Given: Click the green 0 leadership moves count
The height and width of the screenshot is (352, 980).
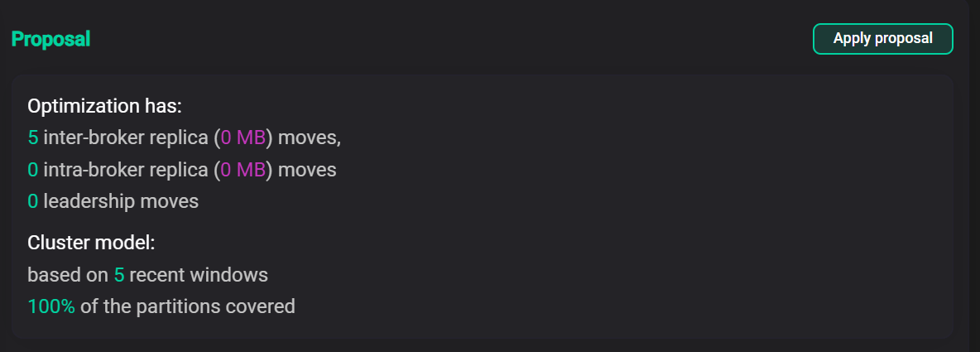Looking at the screenshot, I should point(33,201).
